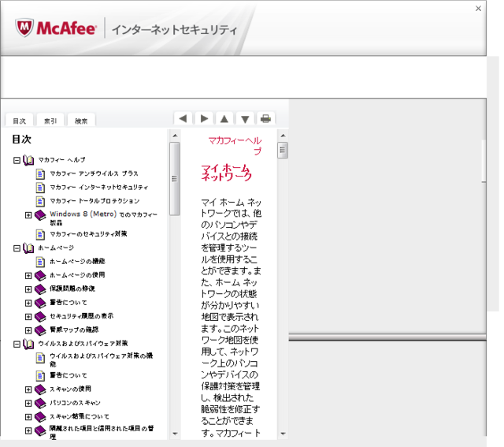Screen dimensions: 504x447
Task: Click the contents tree scrollbar thumb
Action: 175,179
